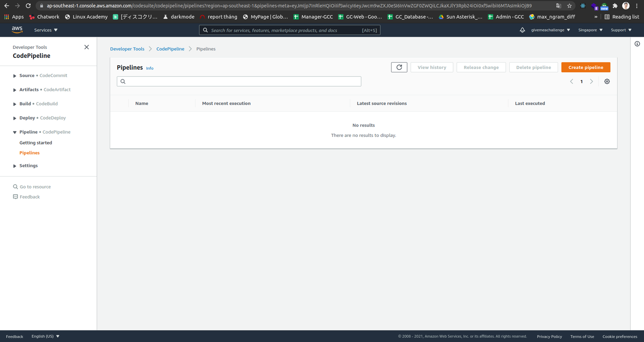Open the Linux Academy bookmark
The width and height of the screenshot is (644, 342).
pyautogui.click(x=86, y=17)
